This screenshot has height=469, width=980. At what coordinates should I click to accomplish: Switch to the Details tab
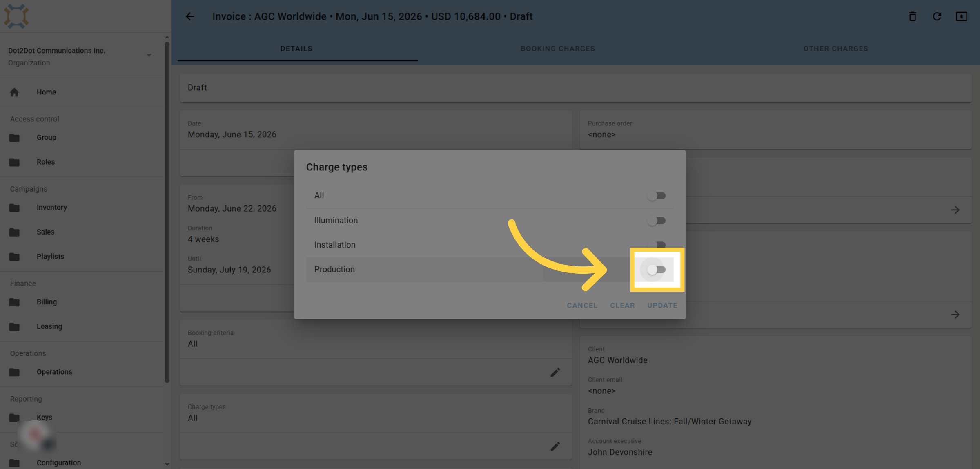pyautogui.click(x=296, y=49)
